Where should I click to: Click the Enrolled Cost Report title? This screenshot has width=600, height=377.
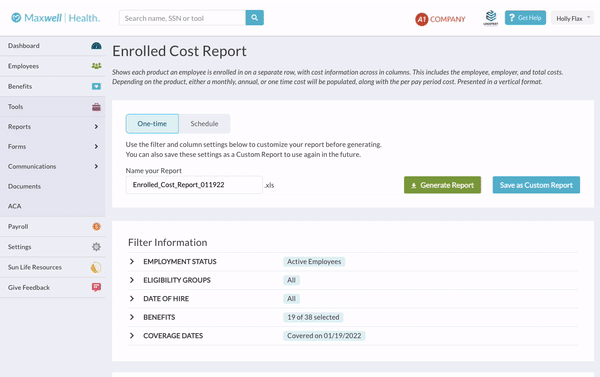[x=179, y=51]
